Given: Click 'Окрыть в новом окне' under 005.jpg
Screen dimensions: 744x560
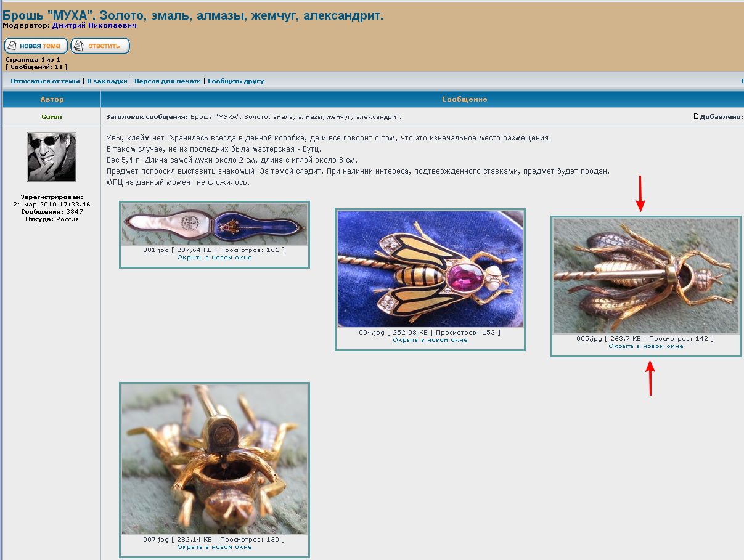Looking at the screenshot, I should [646, 346].
